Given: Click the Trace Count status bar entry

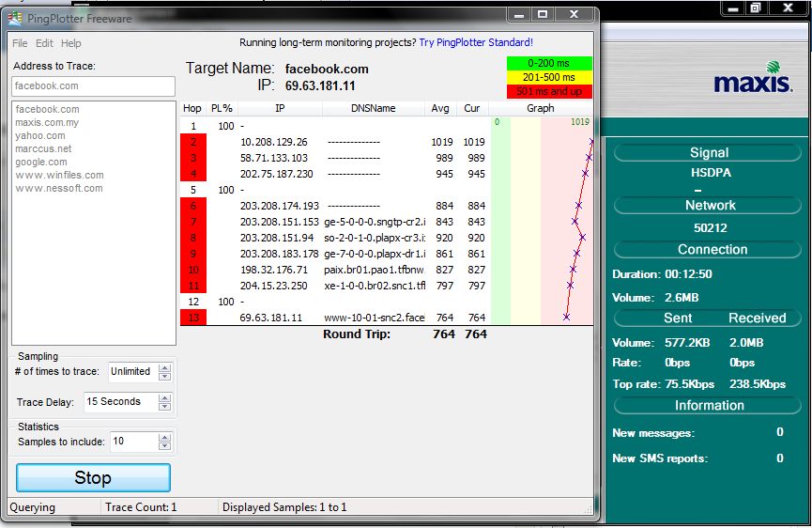Looking at the screenshot, I should tap(141, 507).
